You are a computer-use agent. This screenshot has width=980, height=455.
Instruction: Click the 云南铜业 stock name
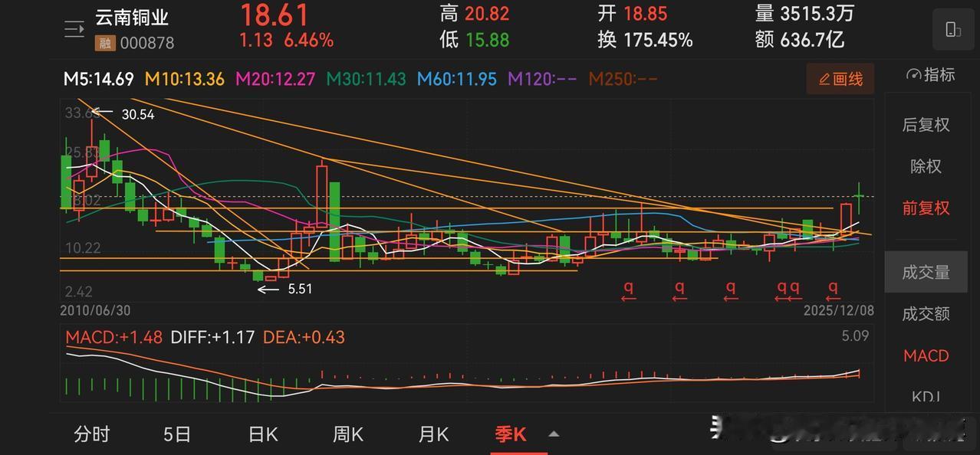(x=132, y=18)
